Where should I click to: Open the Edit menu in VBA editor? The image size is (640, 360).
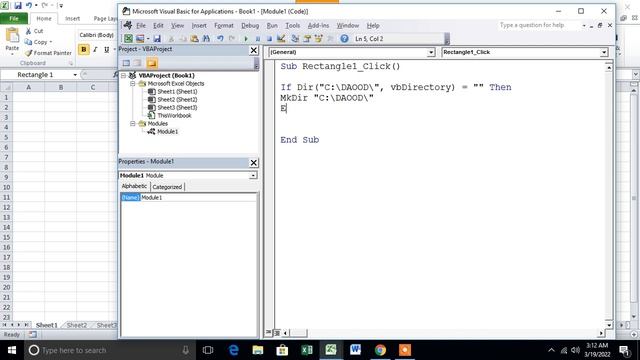(158, 25)
